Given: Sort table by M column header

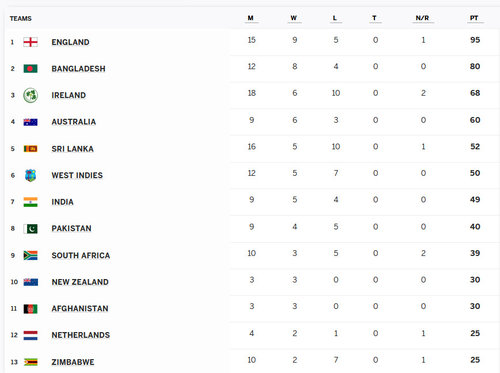Looking at the screenshot, I should point(251,18).
